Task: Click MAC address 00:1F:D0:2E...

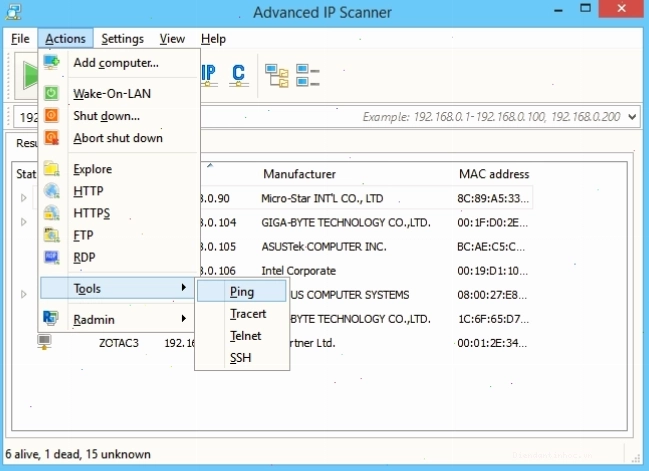Action: [492, 223]
